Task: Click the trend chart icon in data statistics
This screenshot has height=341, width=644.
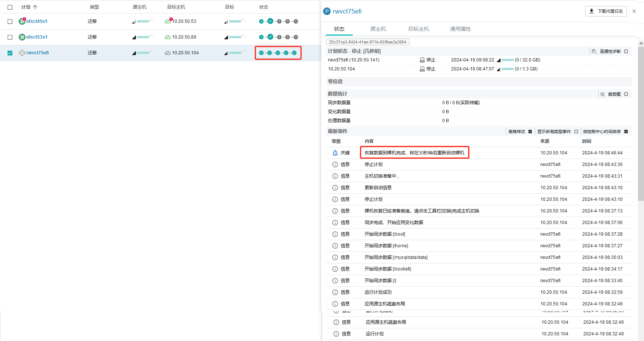Action: click(x=603, y=94)
